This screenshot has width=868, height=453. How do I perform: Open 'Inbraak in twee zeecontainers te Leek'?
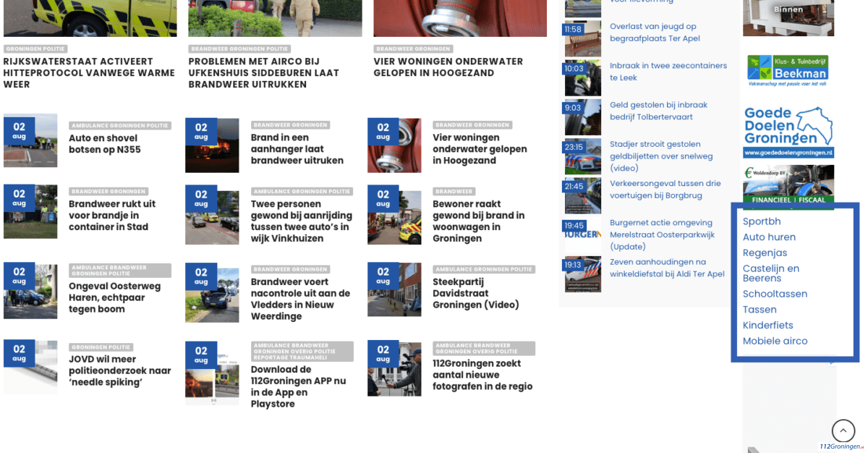668,71
